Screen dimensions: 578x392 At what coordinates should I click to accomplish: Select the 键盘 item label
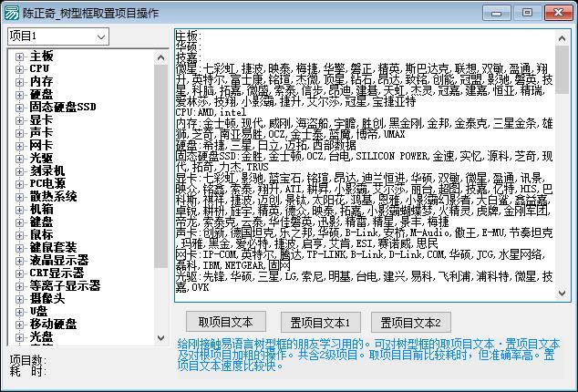(x=42, y=222)
